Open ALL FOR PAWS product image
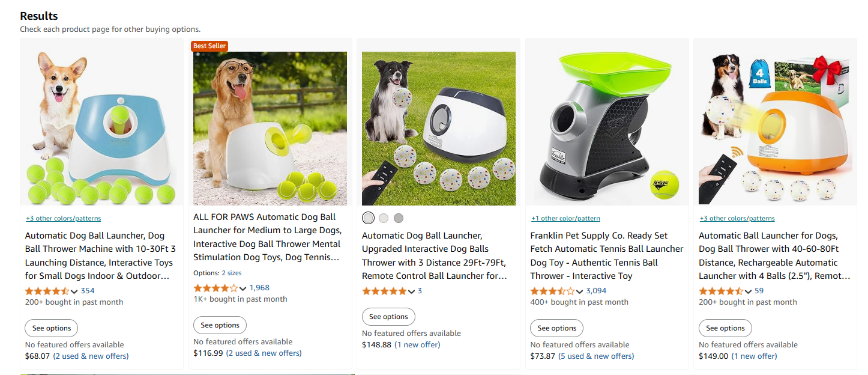Screen dimensions: 868x375 (x=270, y=129)
